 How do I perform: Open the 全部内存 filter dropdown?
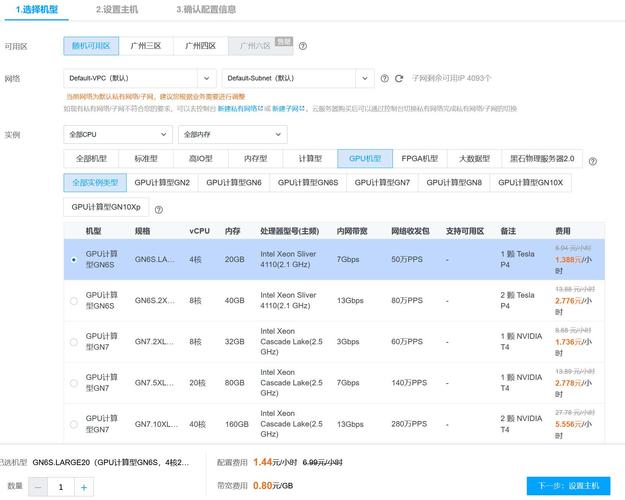pyautogui.click(x=232, y=134)
